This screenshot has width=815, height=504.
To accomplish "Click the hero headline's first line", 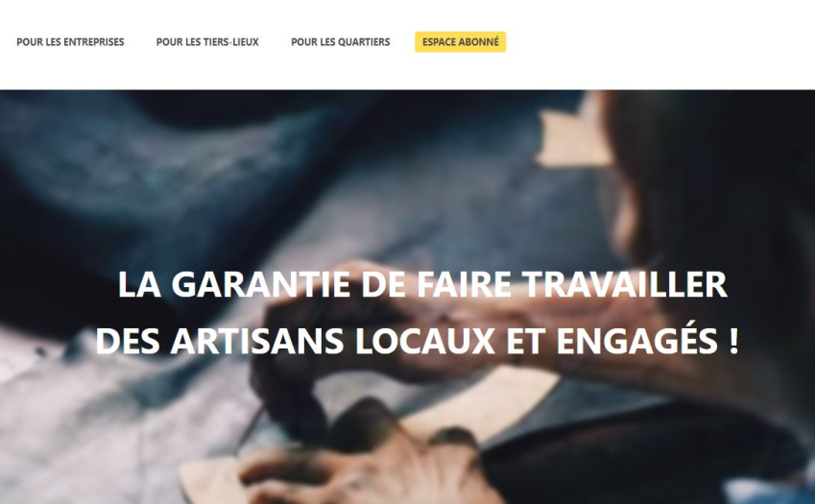I will [422, 284].
